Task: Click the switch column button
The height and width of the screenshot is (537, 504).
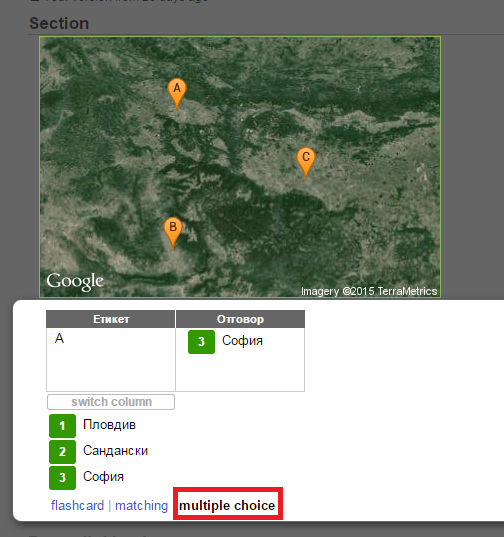Action: (x=111, y=402)
